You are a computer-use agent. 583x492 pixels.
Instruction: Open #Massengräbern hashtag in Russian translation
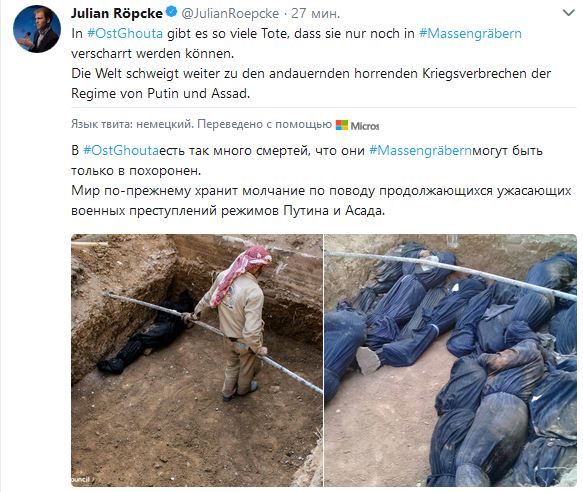coord(421,151)
